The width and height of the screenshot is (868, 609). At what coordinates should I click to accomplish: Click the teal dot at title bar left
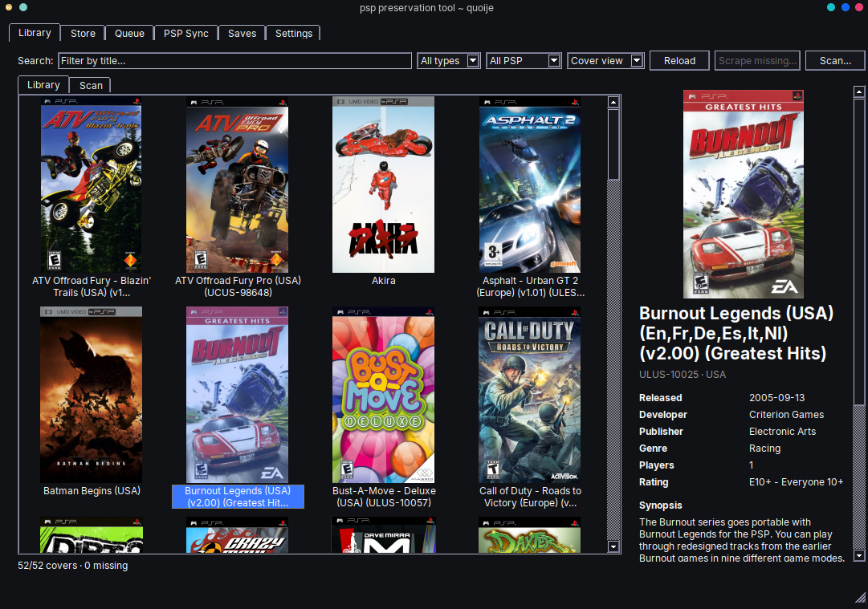(23, 7)
